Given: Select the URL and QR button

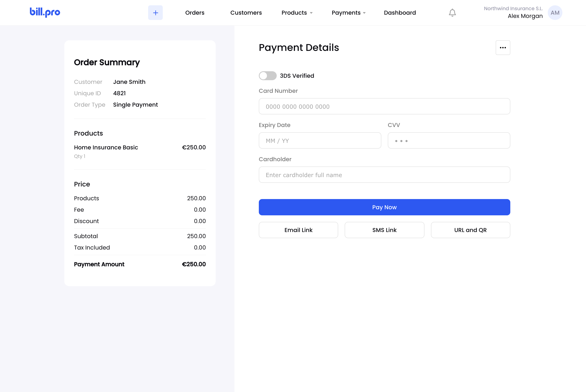Looking at the screenshot, I should 470,230.
